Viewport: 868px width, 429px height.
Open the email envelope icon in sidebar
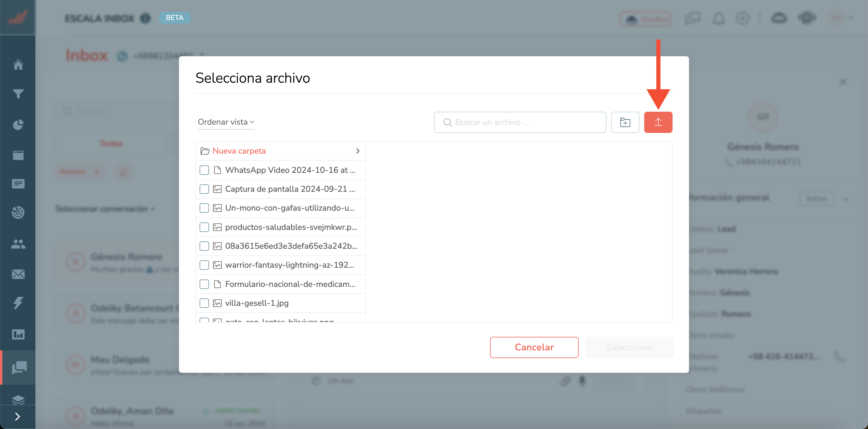[x=18, y=274]
